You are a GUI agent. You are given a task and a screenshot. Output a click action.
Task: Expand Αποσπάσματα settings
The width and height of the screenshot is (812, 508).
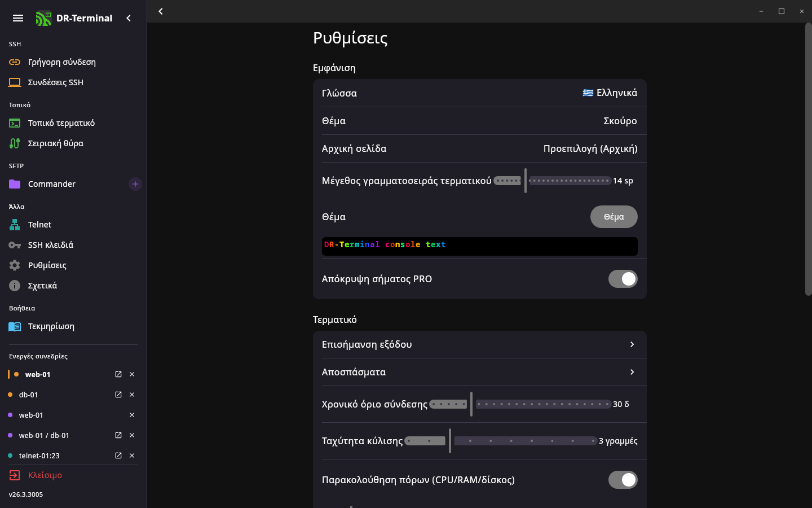480,372
